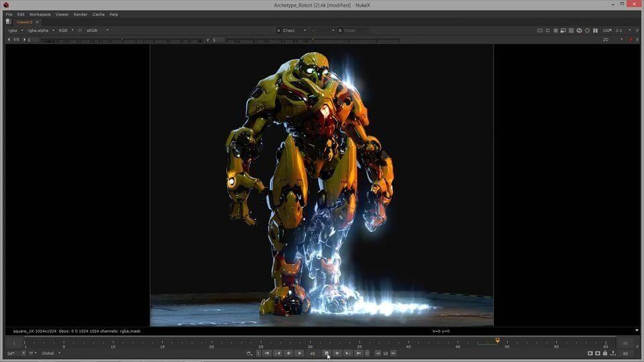Image resolution: width=644 pixels, height=362 pixels.
Task: Go to first frame
Action: pyautogui.click(x=267, y=353)
